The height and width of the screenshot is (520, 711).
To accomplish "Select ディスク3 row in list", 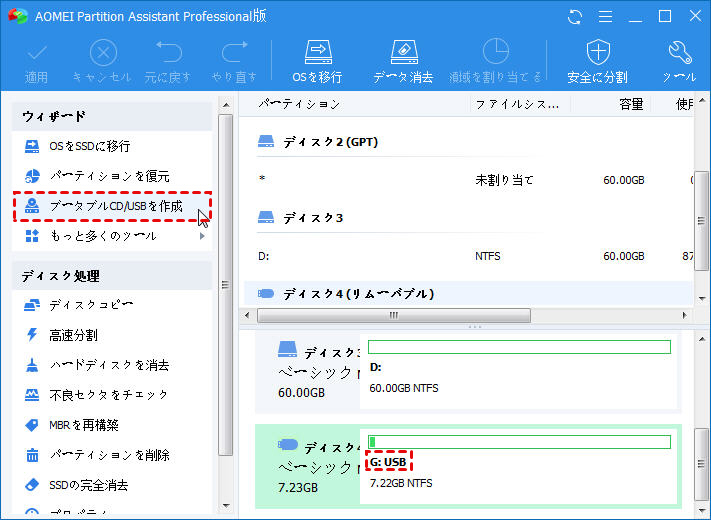I will [x=467, y=218].
